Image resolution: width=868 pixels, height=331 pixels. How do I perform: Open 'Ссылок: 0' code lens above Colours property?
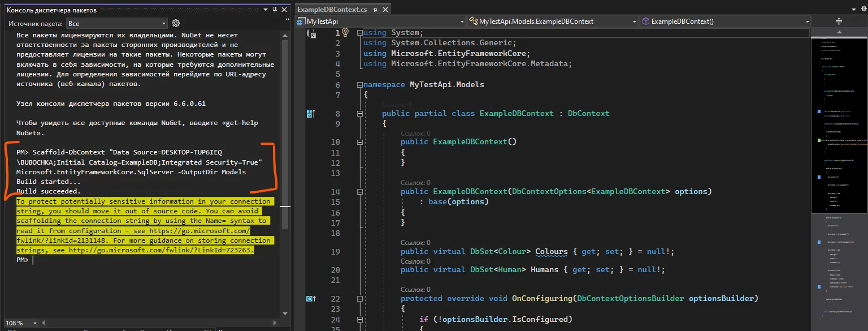pos(415,243)
